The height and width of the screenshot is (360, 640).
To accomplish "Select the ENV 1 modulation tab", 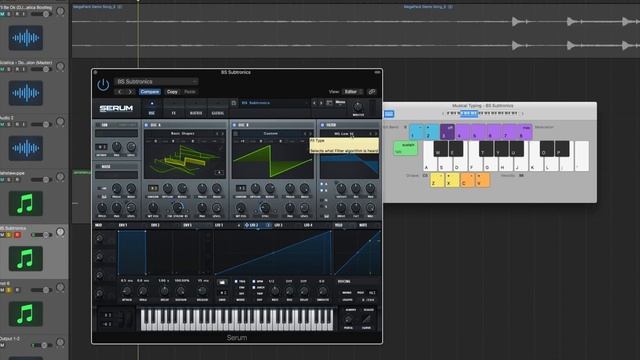I will coord(123,225).
